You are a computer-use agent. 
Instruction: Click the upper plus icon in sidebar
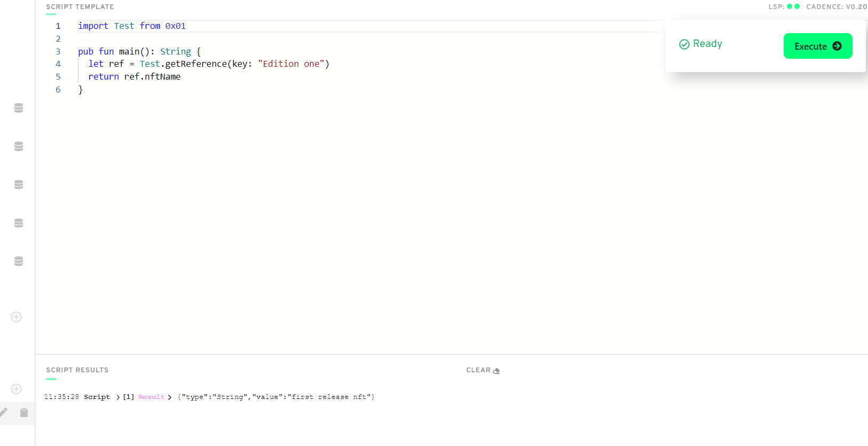(x=17, y=317)
